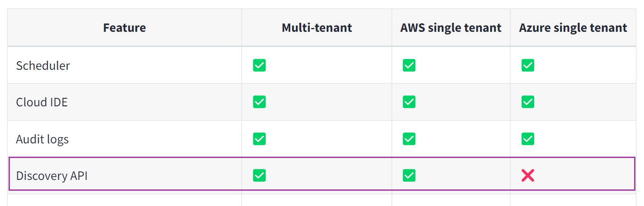
Task: Click Audit logs checkmark under Azure single tenant
Action: tap(528, 139)
